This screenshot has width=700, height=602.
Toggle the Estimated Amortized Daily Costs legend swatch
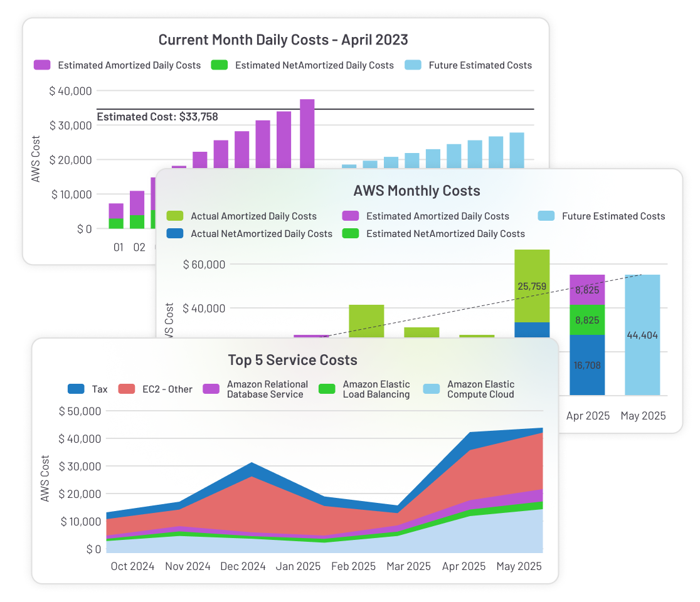click(x=40, y=65)
